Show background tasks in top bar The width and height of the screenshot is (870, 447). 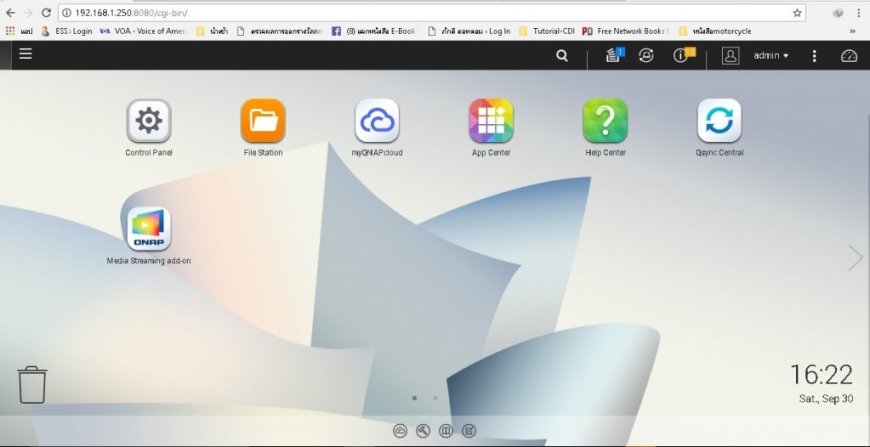tap(614, 55)
